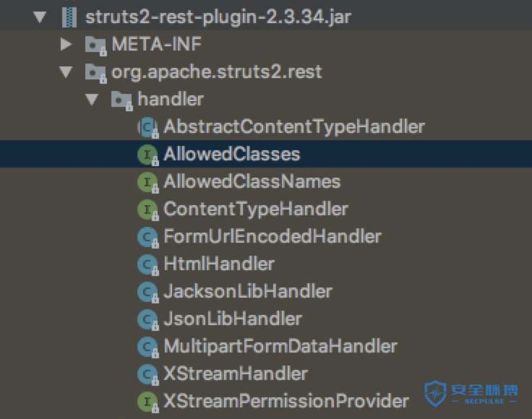Select the ContentTypeHandler interface entry
This screenshot has width=532, height=419.
tap(256, 209)
